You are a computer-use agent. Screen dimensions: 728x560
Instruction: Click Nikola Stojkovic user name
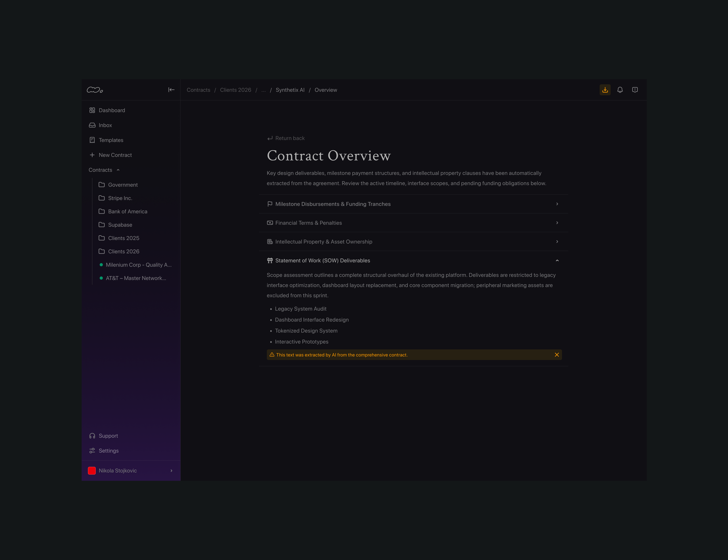click(118, 471)
